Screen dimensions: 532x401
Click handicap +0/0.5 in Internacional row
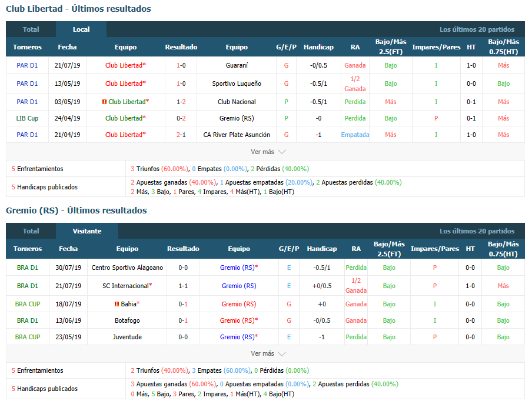322,286
